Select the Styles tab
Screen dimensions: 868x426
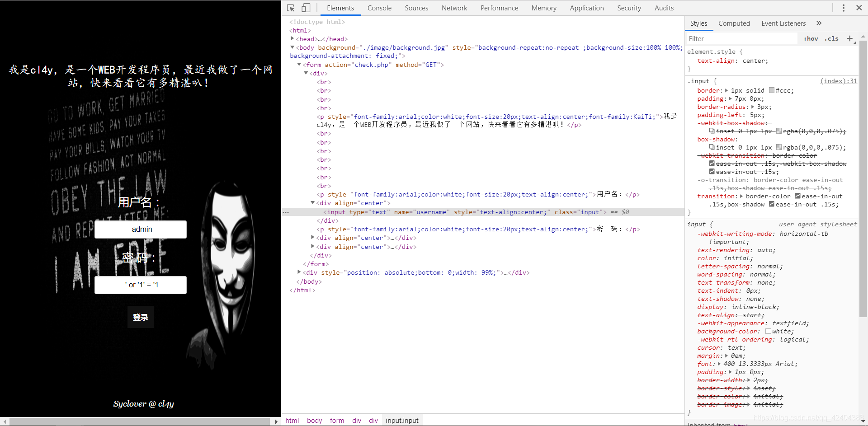(x=698, y=23)
